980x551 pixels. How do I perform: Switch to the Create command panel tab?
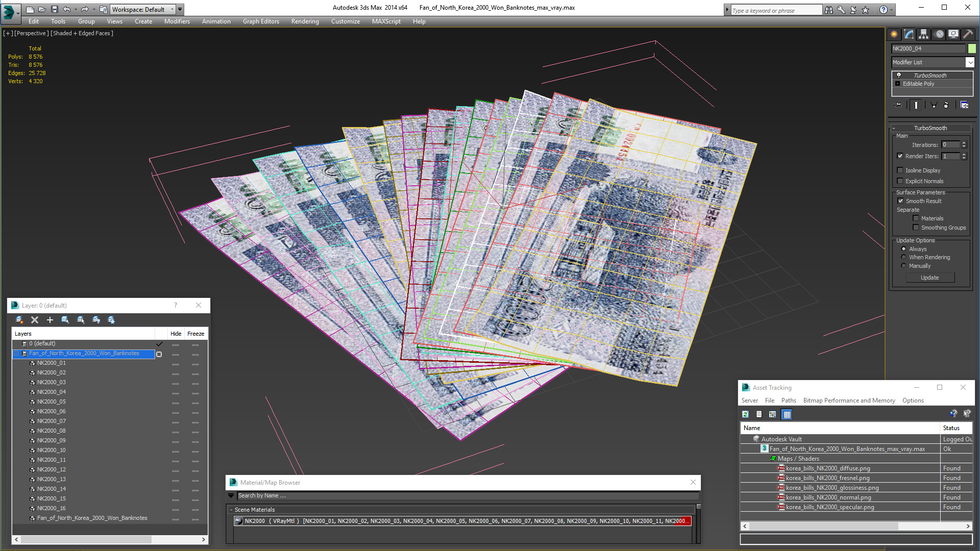click(894, 34)
